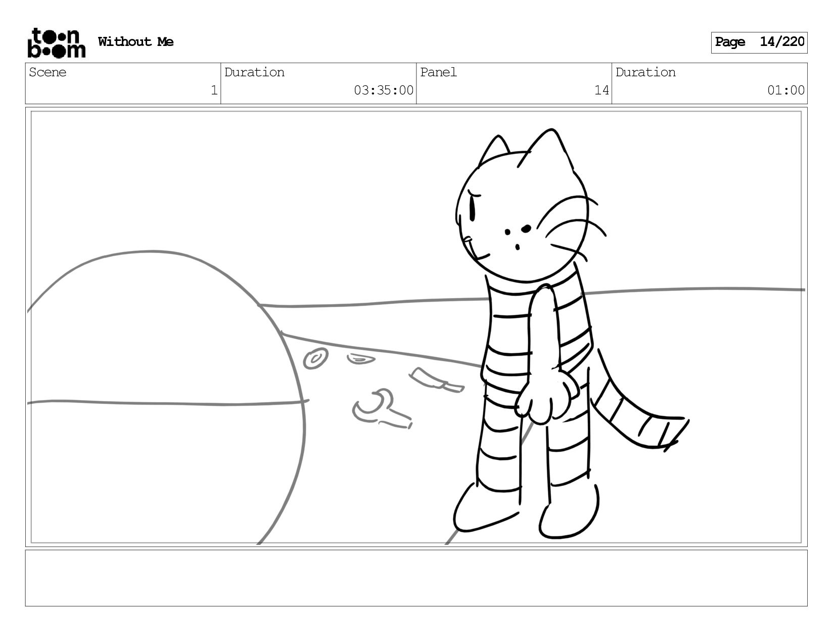
Task: Click the 'Page 14/220' page indicator
Action: pos(759,42)
